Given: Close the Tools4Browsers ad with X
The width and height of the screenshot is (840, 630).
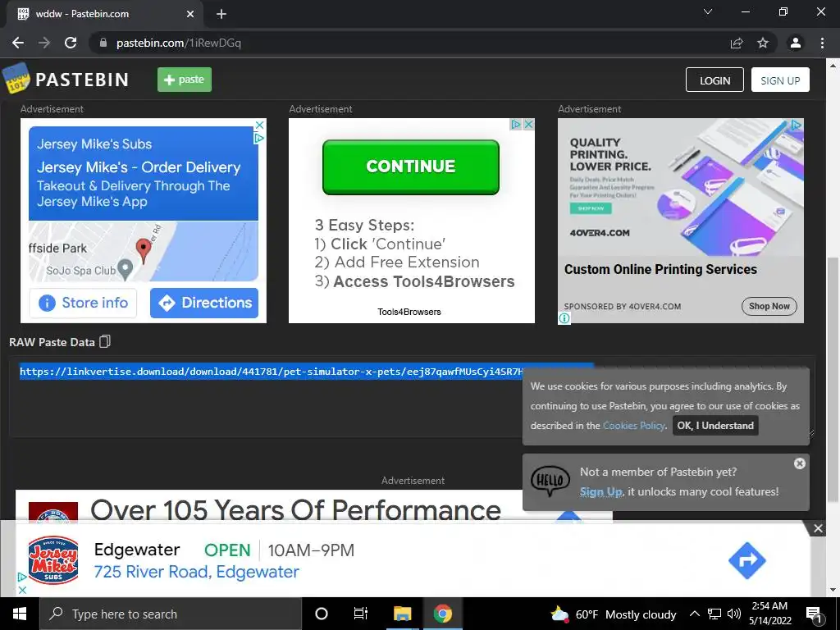Looking at the screenshot, I should point(528,125).
